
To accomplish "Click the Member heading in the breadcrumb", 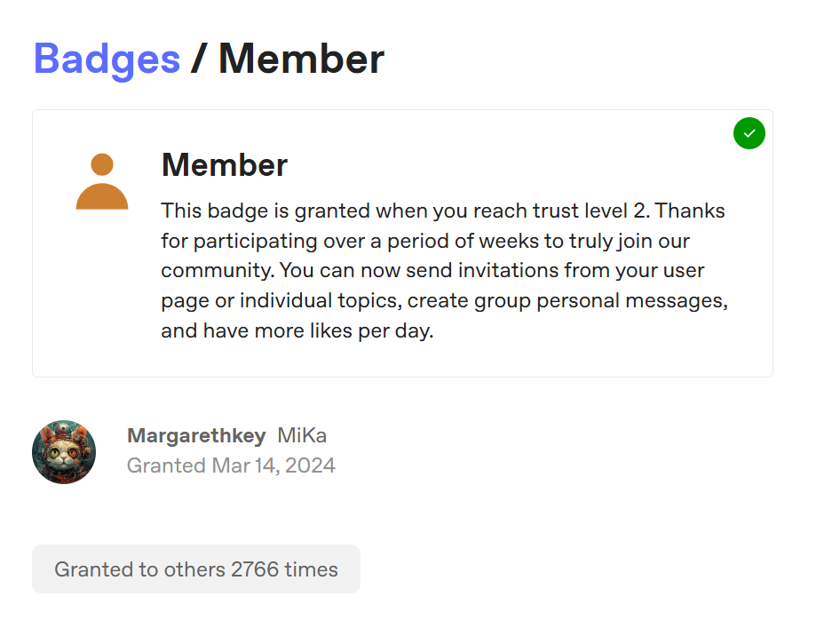I will pyautogui.click(x=301, y=59).
